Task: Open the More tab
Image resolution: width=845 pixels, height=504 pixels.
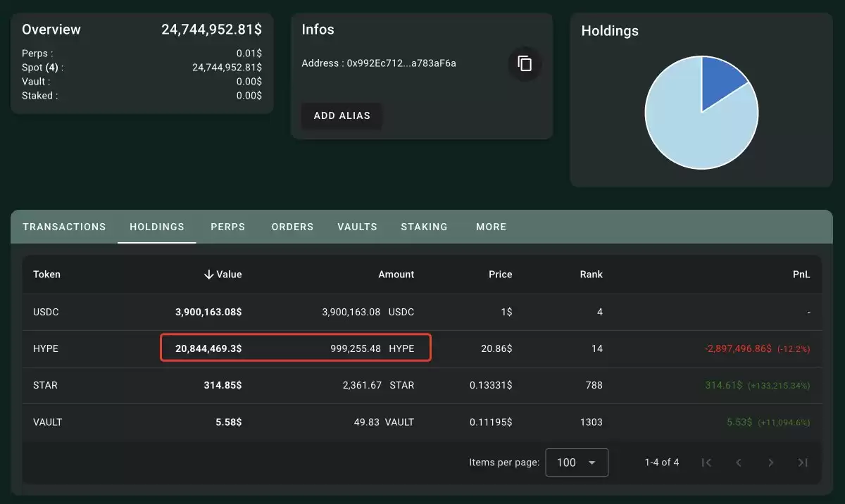Action: pos(491,227)
